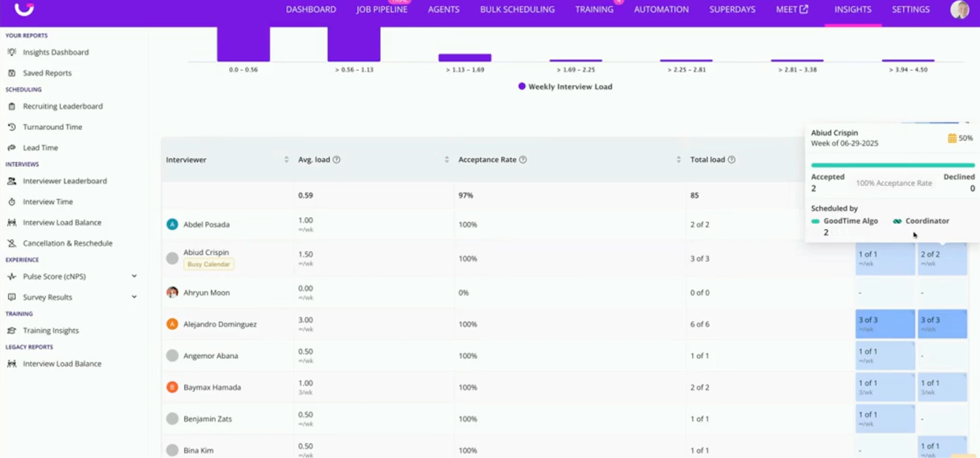This screenshot has width=980, height=458.
Task: Switch to the Automation tab
Action: (661, 10)
